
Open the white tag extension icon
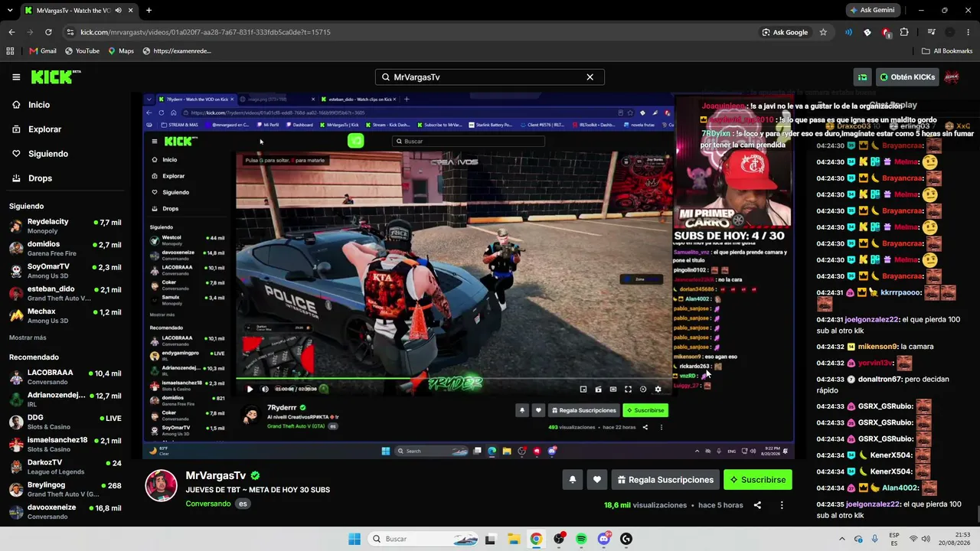867,32
